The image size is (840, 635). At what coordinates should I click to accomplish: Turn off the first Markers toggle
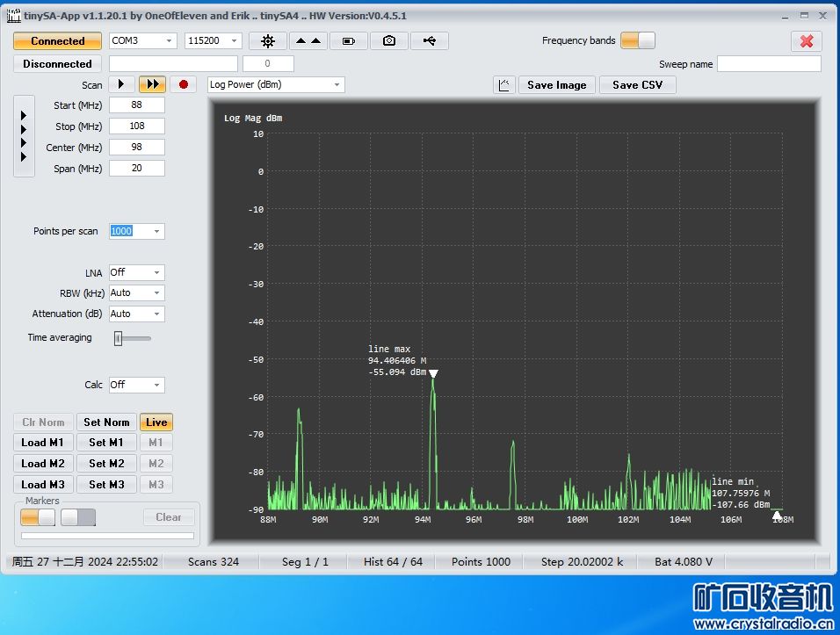38,517
